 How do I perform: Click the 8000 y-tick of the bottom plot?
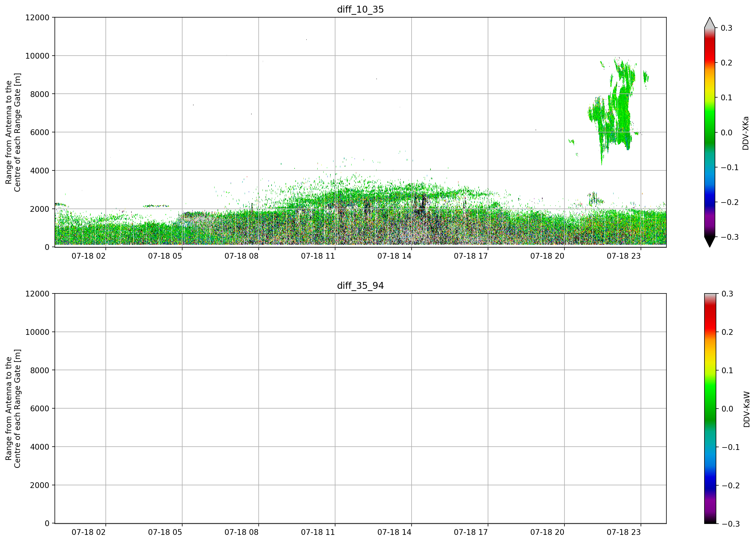click(40, 370)
